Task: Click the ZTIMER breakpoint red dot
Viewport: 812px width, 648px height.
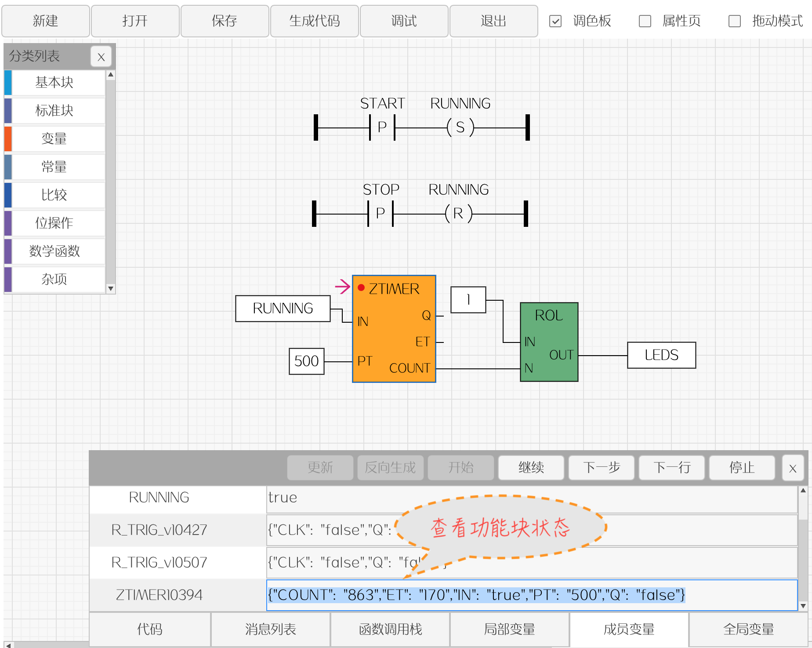Action: coord(361,288)
